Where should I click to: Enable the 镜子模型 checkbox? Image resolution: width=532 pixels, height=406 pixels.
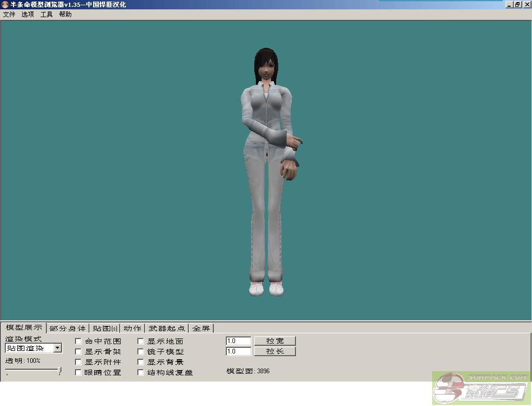click(x=141, y=352)
